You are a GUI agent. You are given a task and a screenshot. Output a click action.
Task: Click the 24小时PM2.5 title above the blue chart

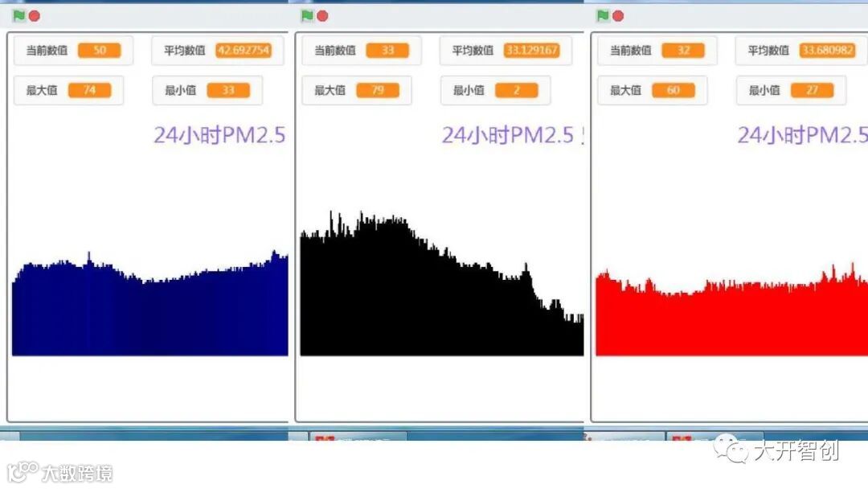(219, 135)
